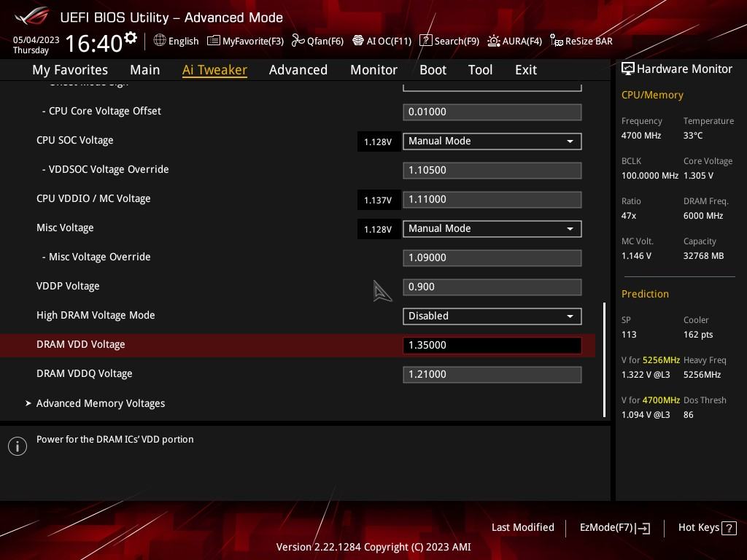Select the Ai Tweaker tab
The height and width of the screenshot is (560, 747).
point(214,70)
